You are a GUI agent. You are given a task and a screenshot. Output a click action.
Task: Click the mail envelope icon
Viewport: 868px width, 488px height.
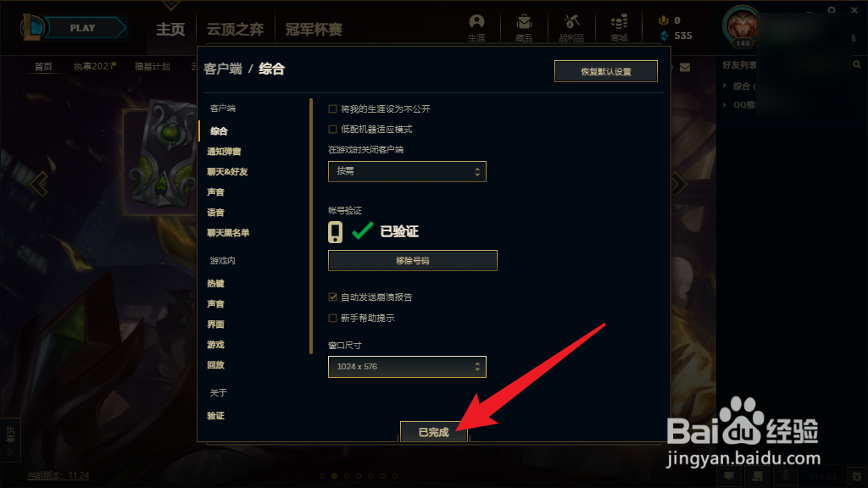685,68
